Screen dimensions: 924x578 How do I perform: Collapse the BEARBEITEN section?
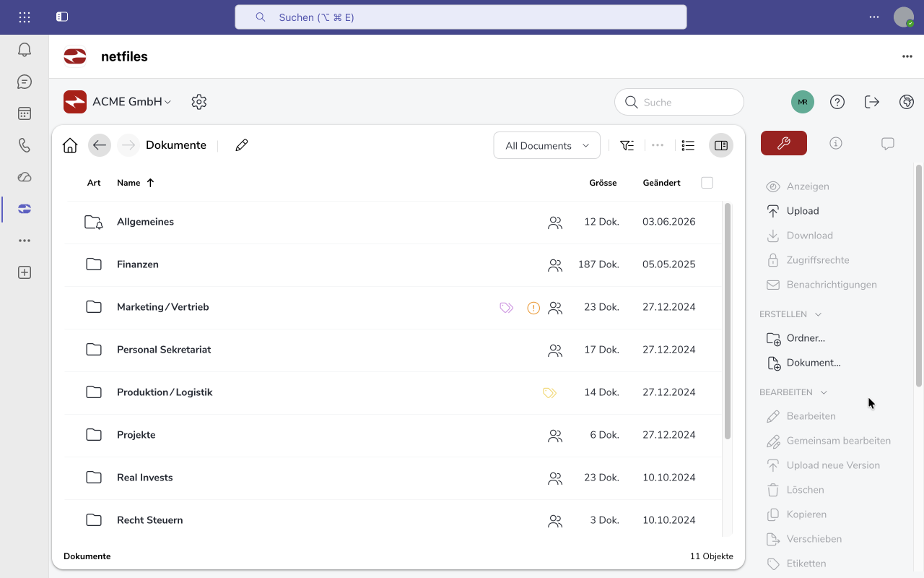point(793,392)
